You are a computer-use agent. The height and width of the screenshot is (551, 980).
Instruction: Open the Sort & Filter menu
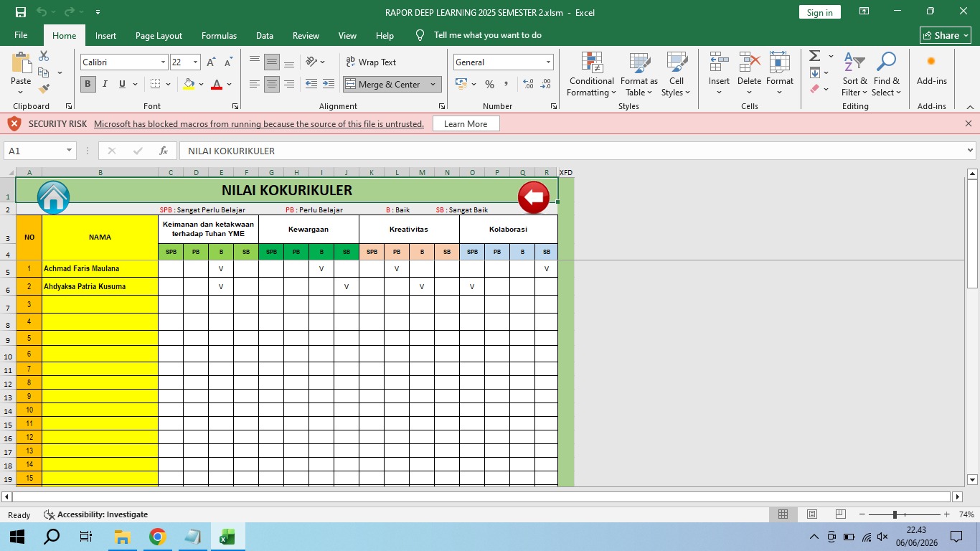coord(854,74)
